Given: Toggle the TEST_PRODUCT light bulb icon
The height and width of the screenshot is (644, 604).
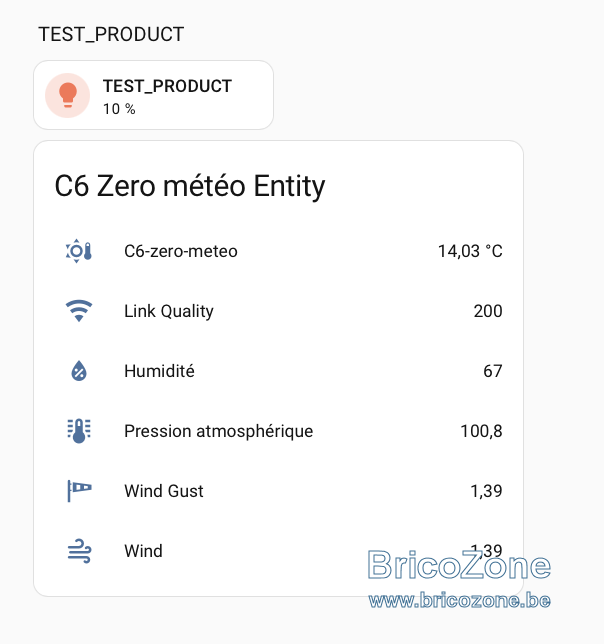Looking at the screenshot, I should tap(67, 95).
